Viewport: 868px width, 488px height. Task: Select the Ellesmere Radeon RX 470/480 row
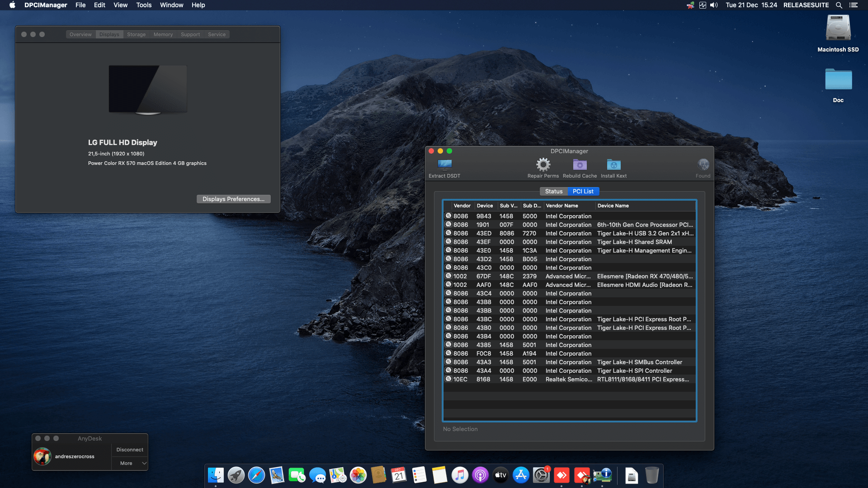570,276
